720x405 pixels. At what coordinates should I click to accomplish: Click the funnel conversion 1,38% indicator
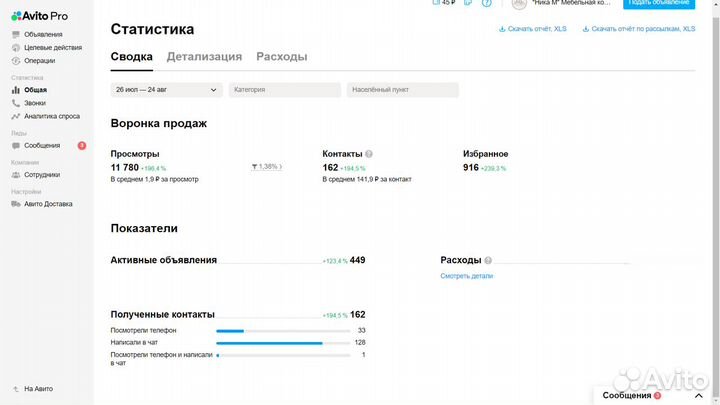click(267, 167)
